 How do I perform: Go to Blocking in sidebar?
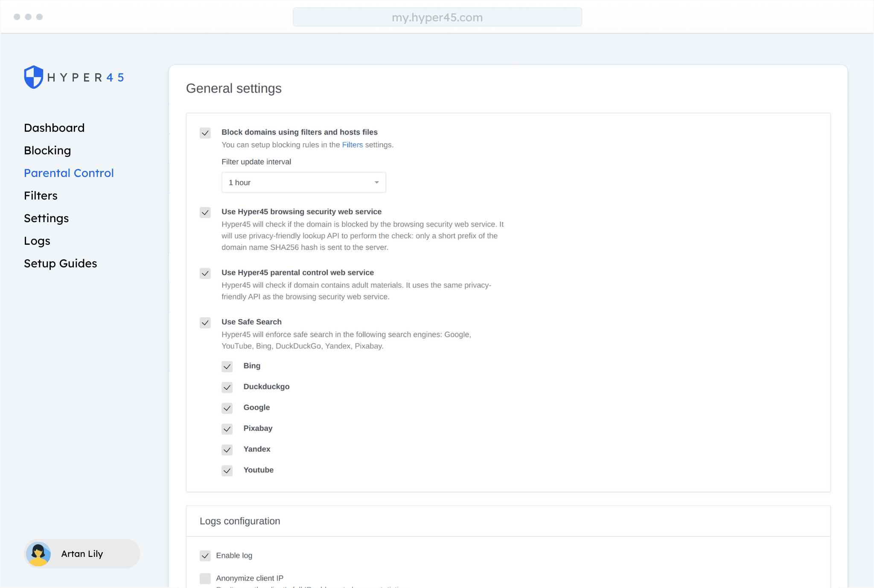47,151
